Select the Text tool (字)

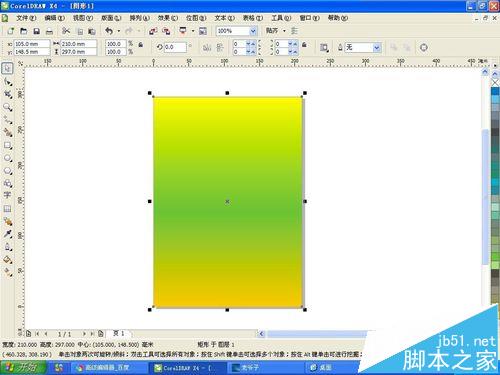[7, 196]
